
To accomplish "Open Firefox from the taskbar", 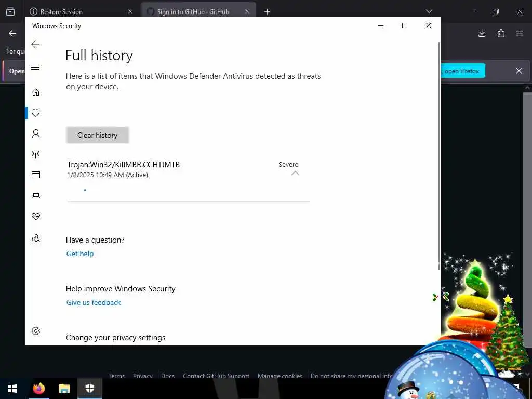I will point(38,389).
